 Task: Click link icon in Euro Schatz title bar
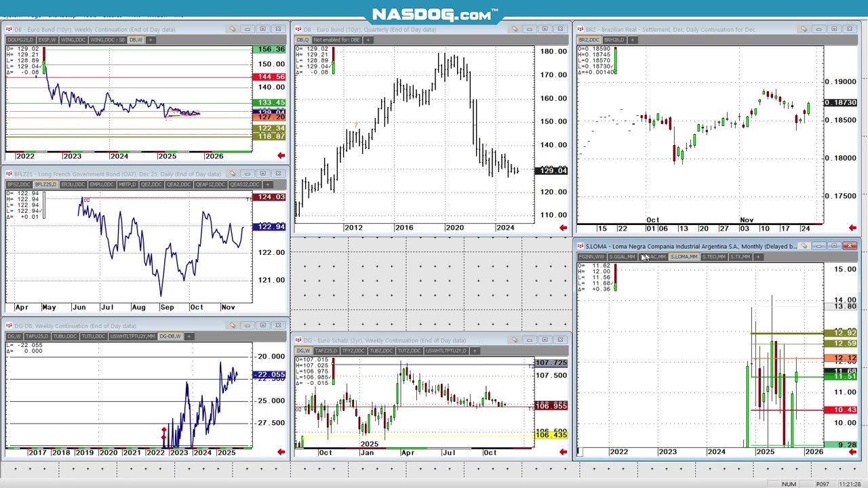click(x=514, y=340)
